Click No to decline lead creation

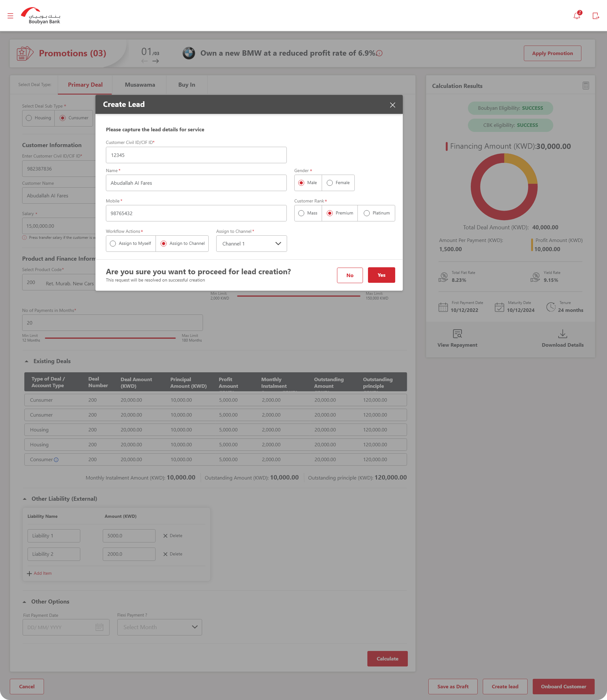point(350,275)
